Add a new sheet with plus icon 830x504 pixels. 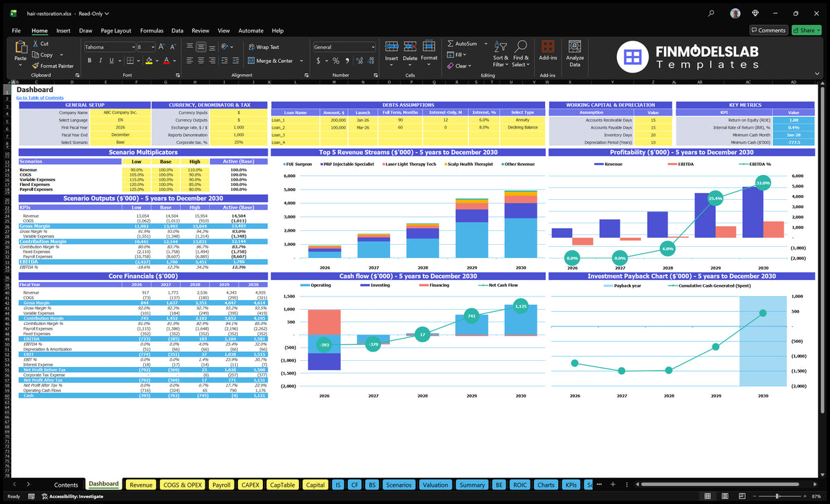pos(611,485)
